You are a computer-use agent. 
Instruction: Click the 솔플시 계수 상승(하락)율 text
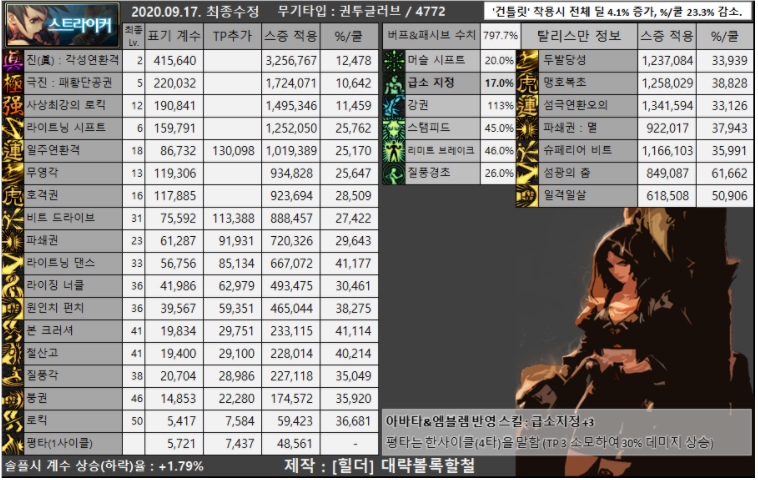point(104,466)
